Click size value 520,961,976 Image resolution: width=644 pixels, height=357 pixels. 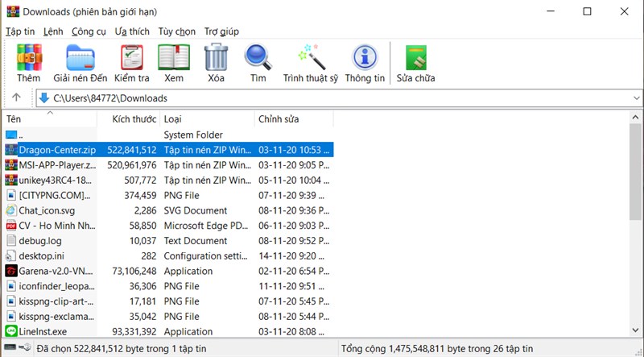132,165
